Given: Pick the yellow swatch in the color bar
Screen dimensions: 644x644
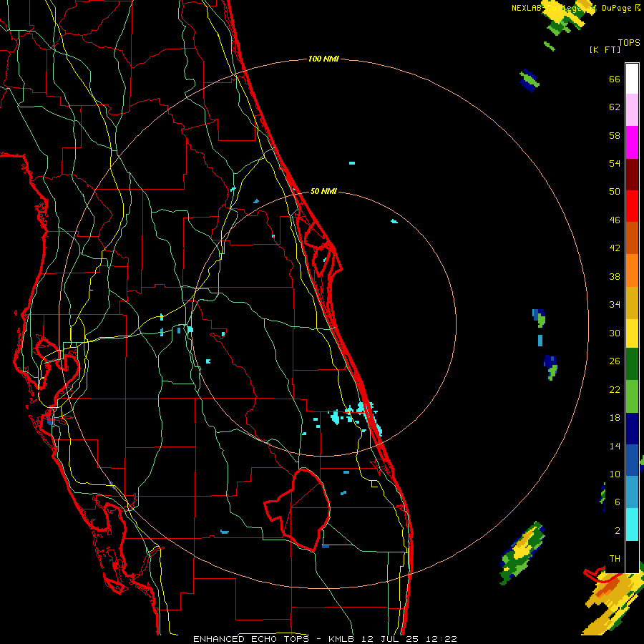Looking at the screenshot, I should [632, 333].
